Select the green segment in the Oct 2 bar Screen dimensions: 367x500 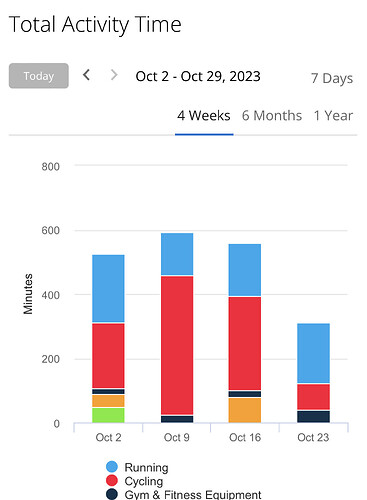108,415
